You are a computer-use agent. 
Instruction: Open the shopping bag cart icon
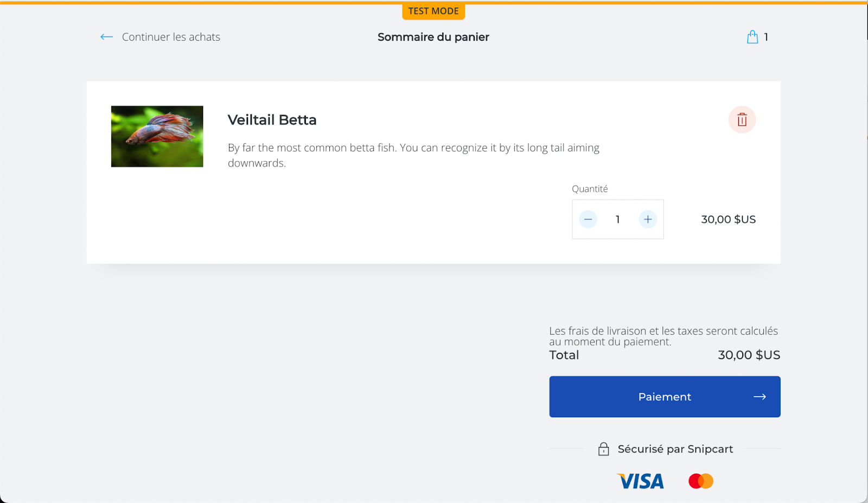click(x=752, y=37)
